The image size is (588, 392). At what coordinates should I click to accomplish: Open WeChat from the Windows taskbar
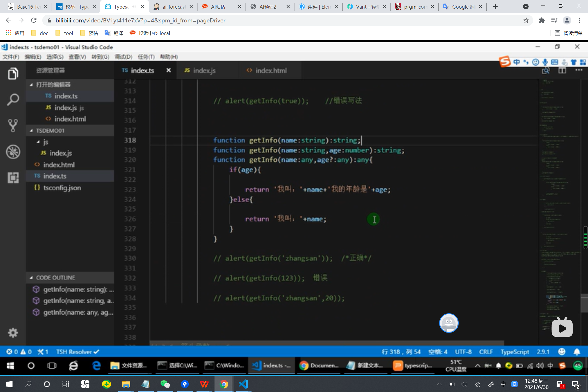pos(165,384)
